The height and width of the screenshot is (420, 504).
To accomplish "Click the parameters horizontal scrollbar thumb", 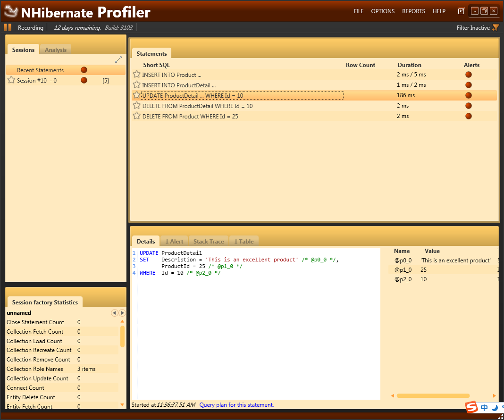I will coord(433,395).
